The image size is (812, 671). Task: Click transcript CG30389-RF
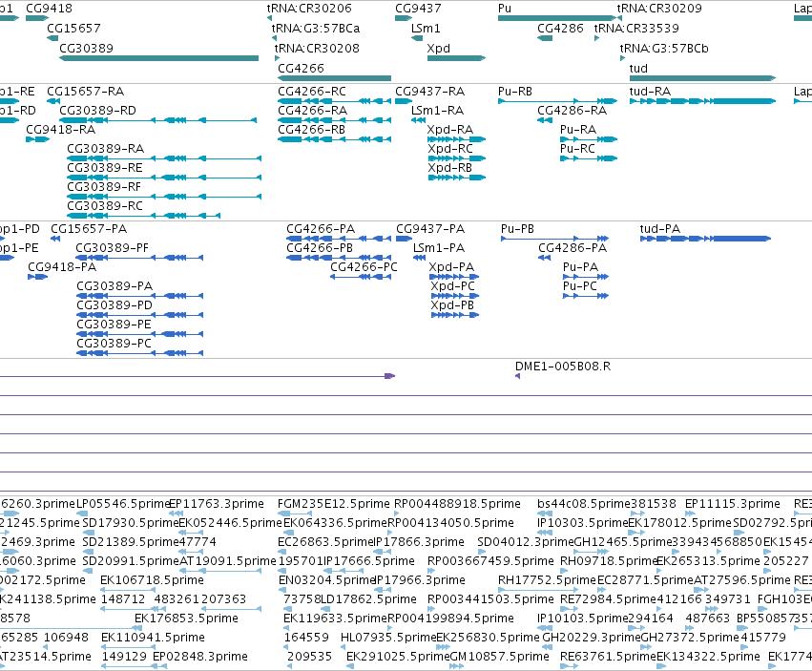[x=164, y=197]
